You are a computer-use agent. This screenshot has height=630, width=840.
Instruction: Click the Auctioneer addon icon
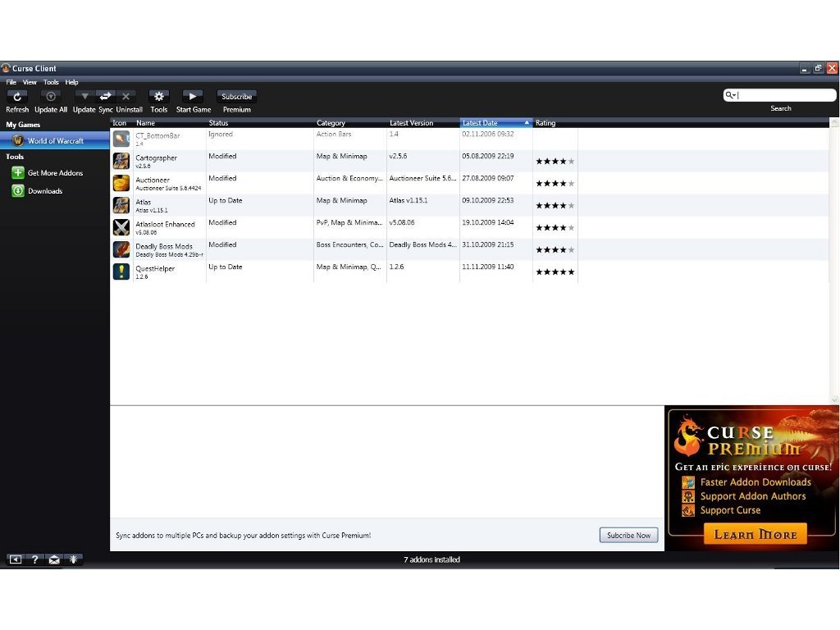[x=121, y=183]
